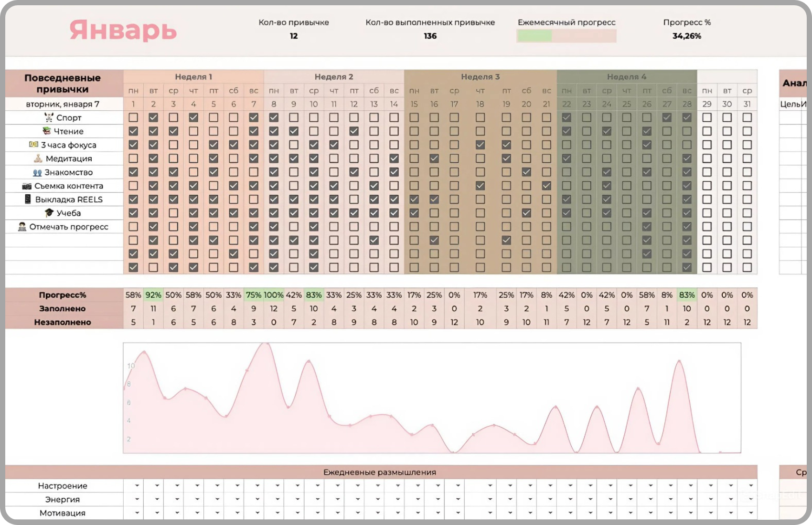The height and width of the screenshot is (525, 812).
Task: Select the Неделя 3 header
Action: click(480, 77)
